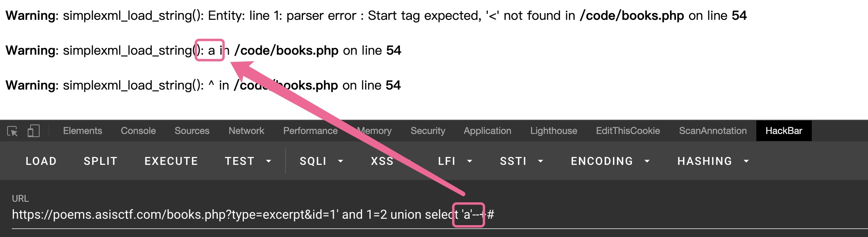Switch to the Application tab
868x237 pixels.
(x=487, y=131)
